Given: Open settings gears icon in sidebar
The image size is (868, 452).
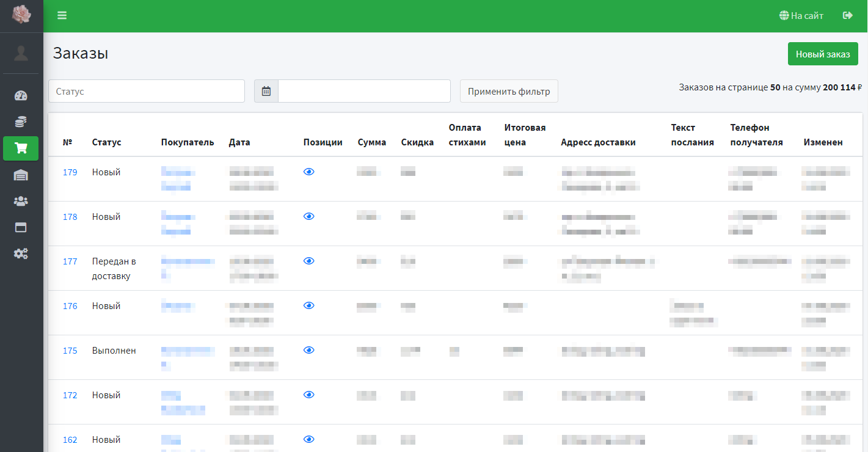Looking at the screenshot, I should [21, 253].
